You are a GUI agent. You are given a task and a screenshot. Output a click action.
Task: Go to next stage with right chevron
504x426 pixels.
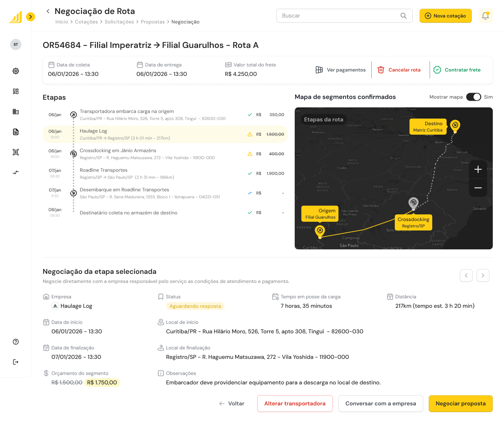click(x=483, y=275)
